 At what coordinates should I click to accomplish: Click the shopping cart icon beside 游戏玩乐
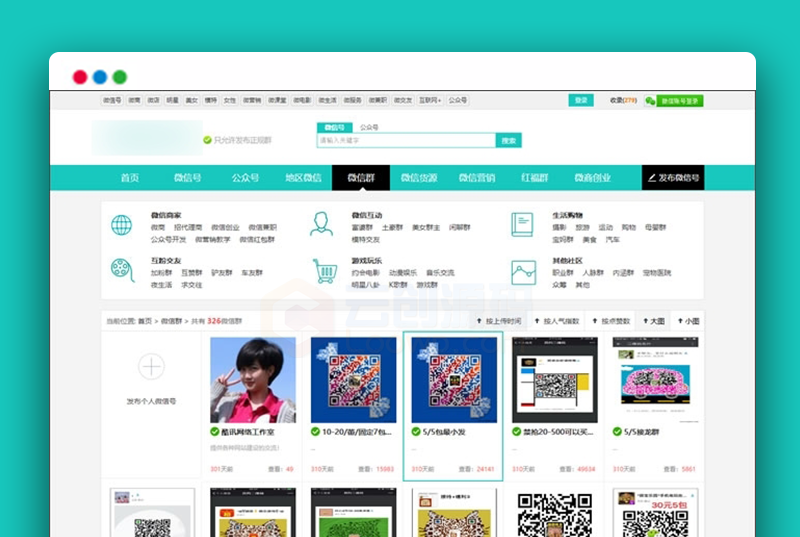click(x=325, y=271)
